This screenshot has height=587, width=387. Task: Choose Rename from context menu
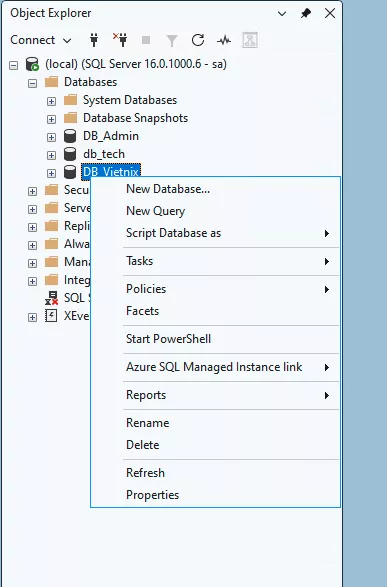[215, 423]
